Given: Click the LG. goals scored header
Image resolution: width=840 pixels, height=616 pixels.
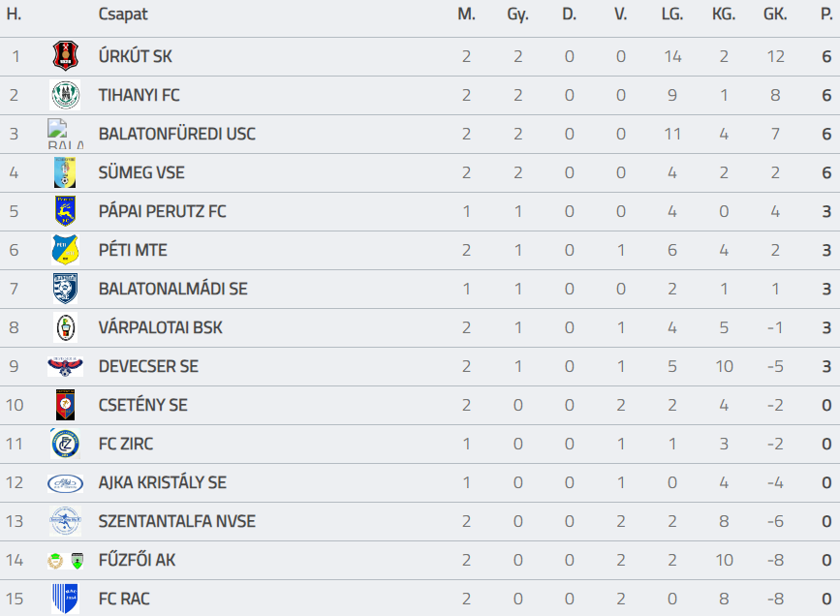Looking at the screenshot, I should pyautogui.click(x=672, y=15).
